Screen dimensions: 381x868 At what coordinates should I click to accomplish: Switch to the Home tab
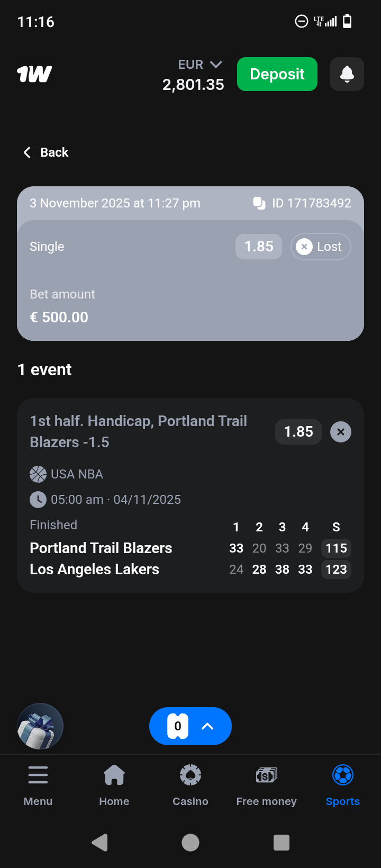click(114, 785)
